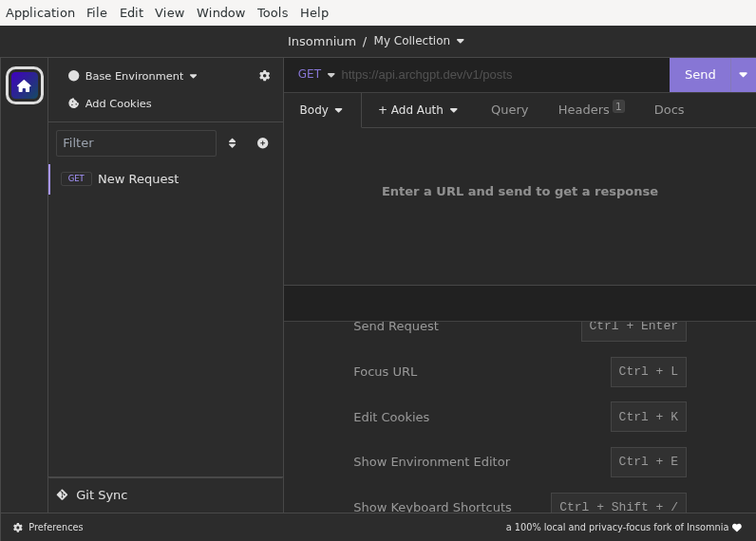Viewport: 756px width, 541px height.
Task: Click the heart icon in status bar
Action: pyautogui.click(x=737, y=528)
